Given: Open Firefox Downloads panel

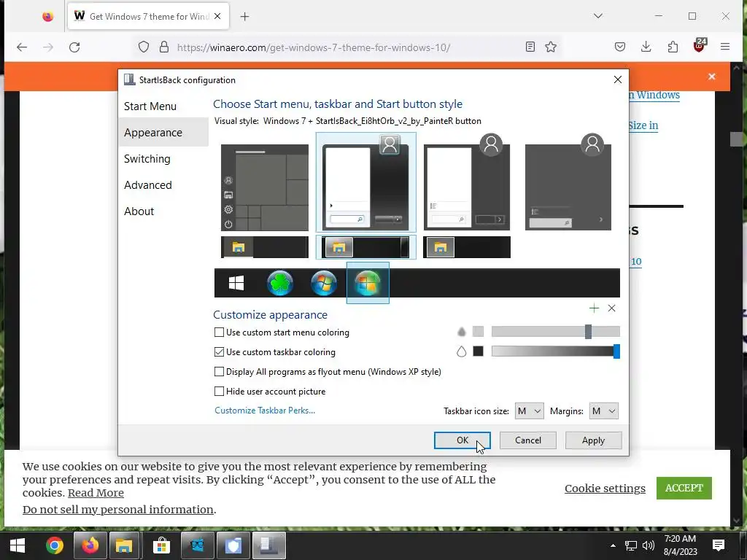Looking at the screenshot, I should [646, 47].
